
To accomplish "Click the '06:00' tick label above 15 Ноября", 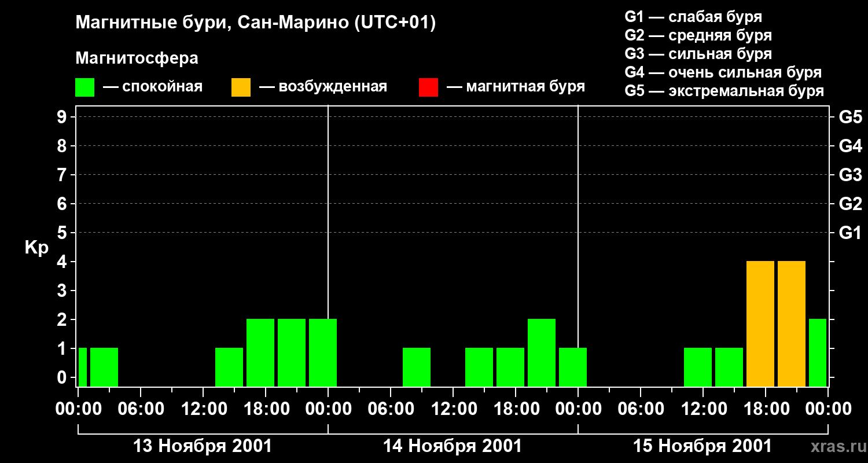I will [641, 409].
